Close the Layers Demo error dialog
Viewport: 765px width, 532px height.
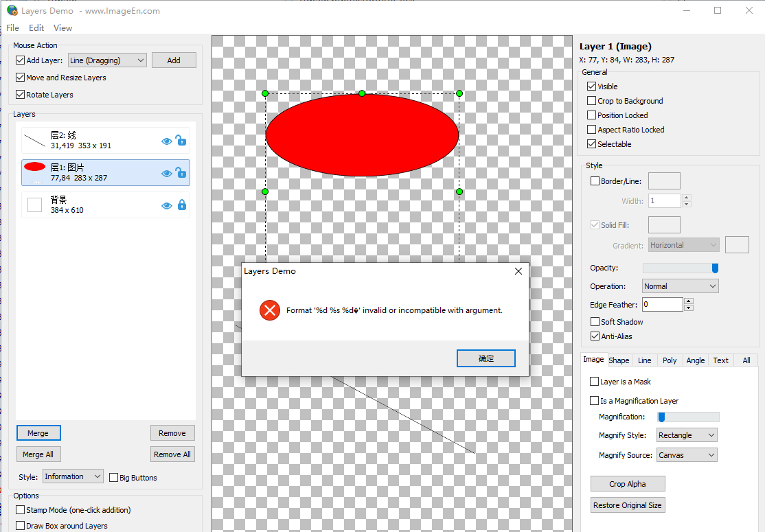518,271
